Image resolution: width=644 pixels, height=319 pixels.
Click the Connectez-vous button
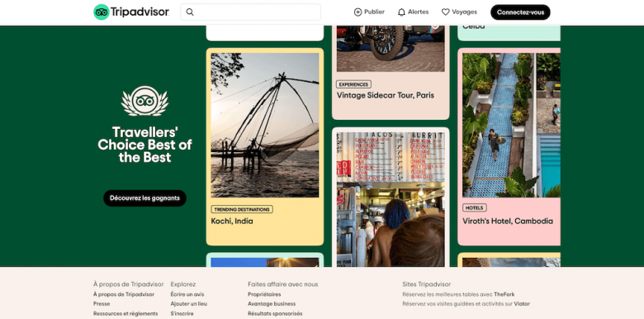pyautogui.click(x=520, y=12)
